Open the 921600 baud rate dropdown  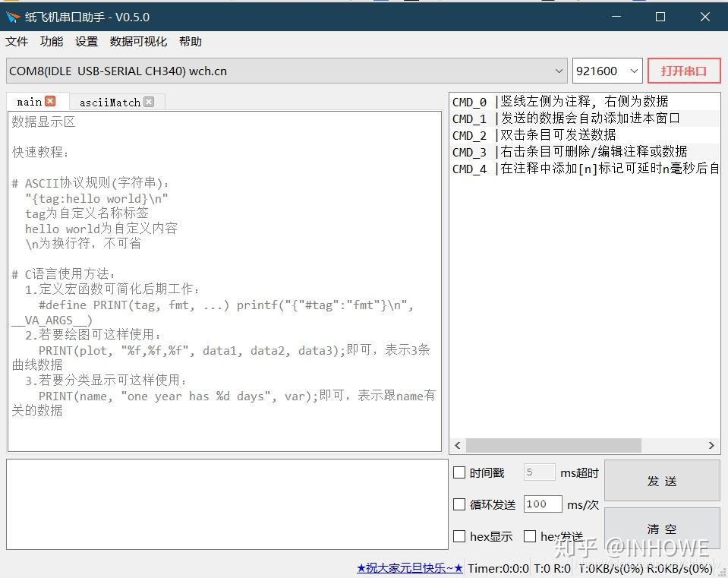607,71
